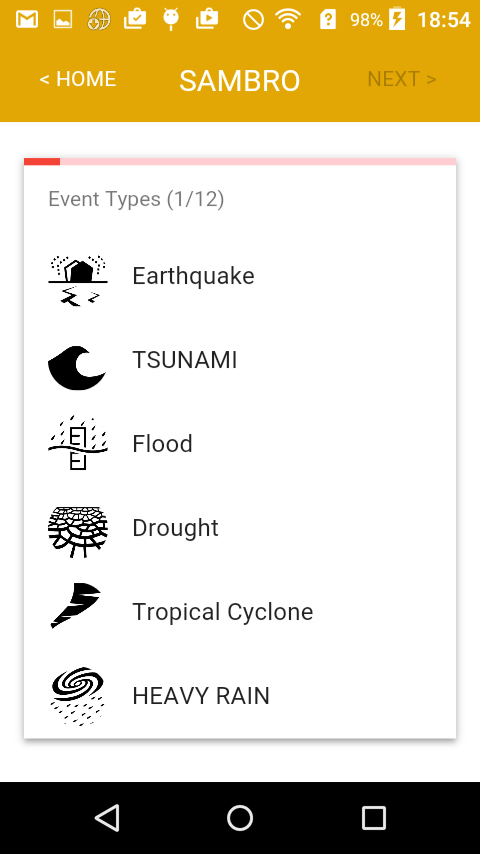Image resolution: width=480 pixels, height=854 pixels.
Task: Pick Flood event type text
Action: (162, 444)
